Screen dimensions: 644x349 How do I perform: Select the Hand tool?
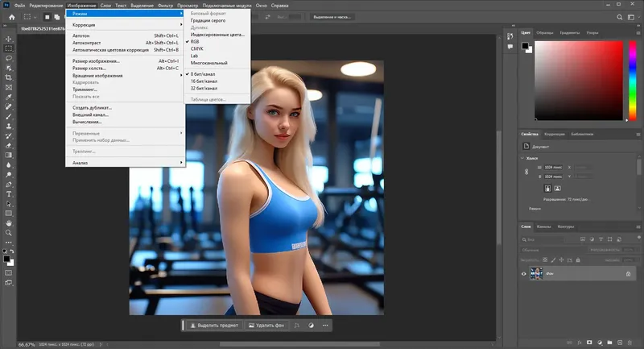(9, 222)
